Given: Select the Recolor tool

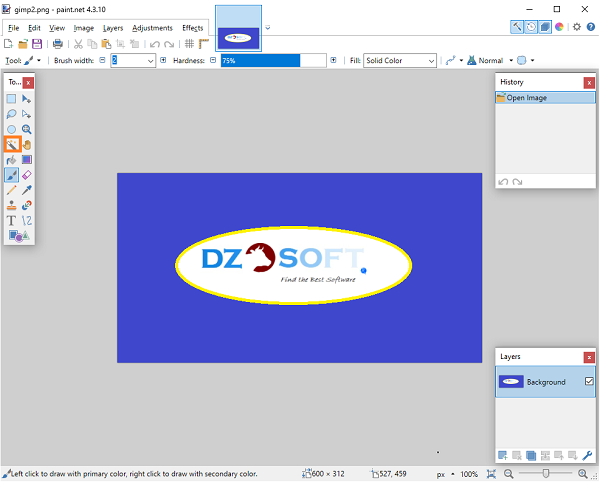Looking at the screenshot, I should click(x=26, y=206).
